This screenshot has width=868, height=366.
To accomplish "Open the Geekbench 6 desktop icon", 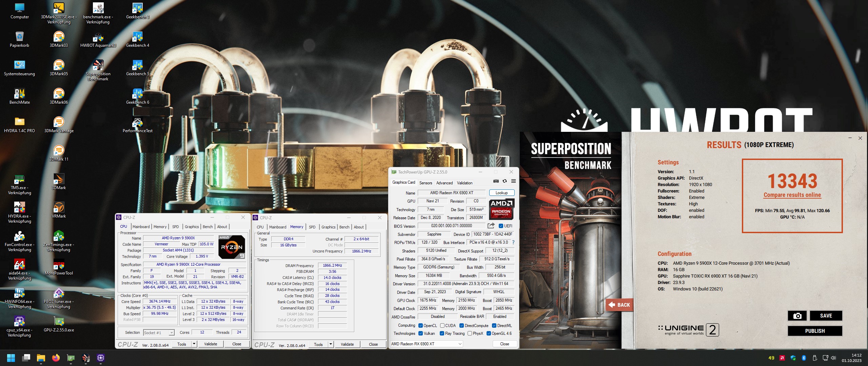I will (x=137, y=96).
